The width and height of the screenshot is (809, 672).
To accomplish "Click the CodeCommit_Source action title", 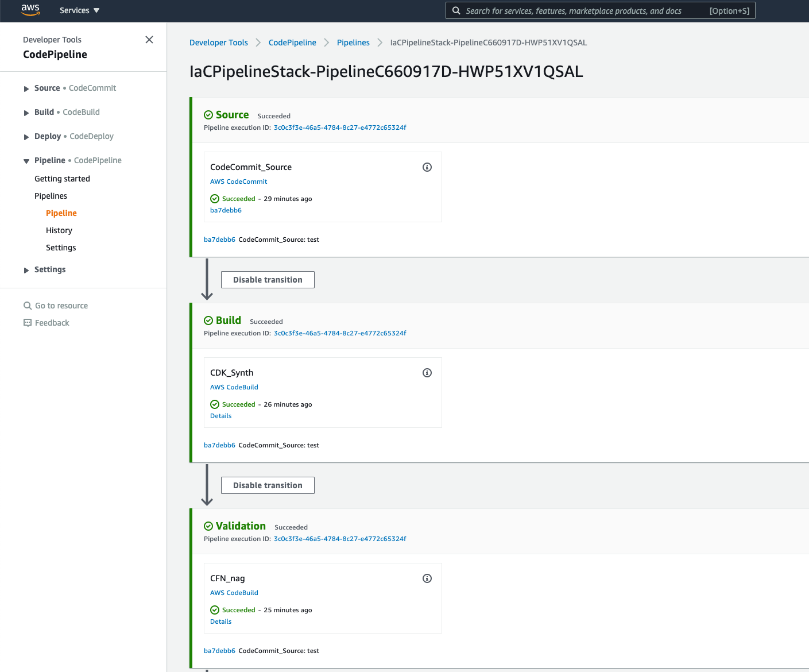I will (x=251, y=167).
